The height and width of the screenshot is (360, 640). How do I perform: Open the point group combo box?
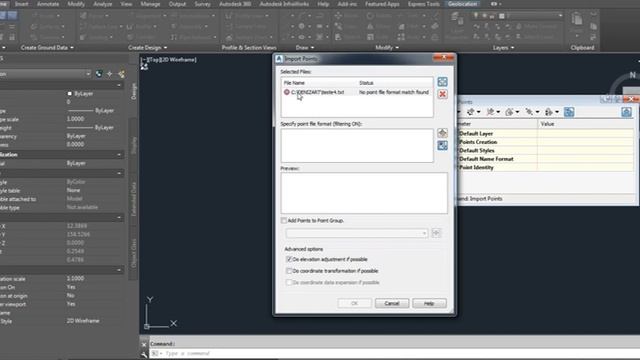(357, 233)
